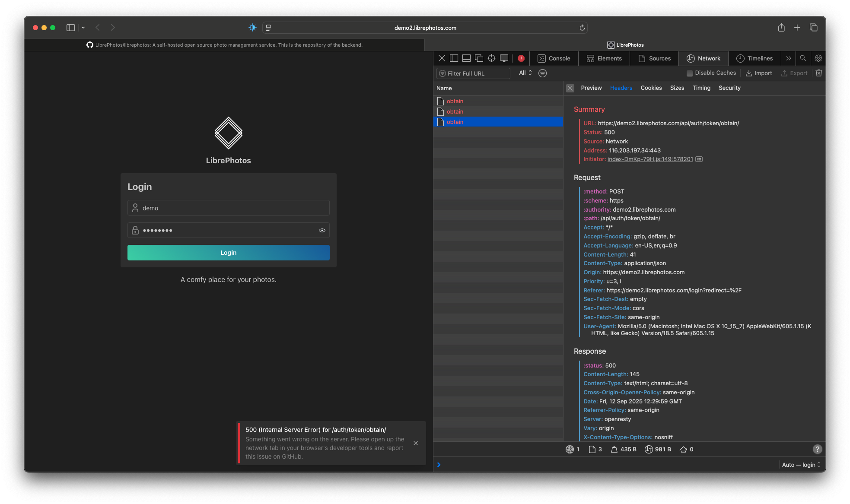Toggle password visibility eye icon
850x504 pixels.
tap(322, 230)
